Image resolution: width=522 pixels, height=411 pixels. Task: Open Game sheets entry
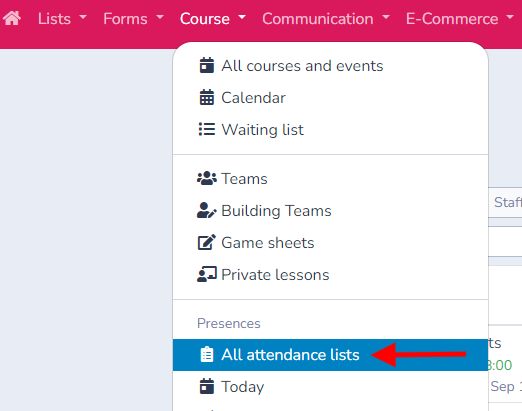[x=330, y=243]
